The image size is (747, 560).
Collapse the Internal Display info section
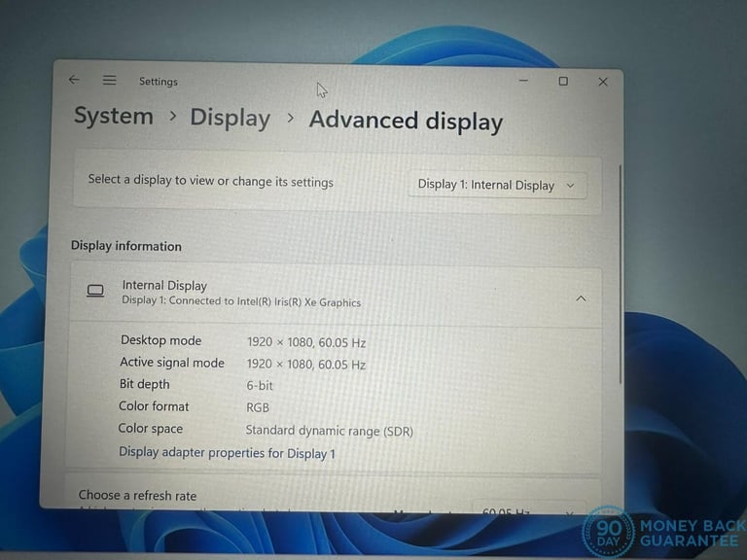(x=581, y=298)
